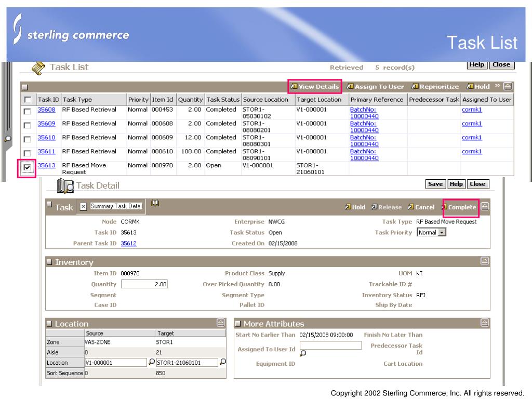Collapse the Location panel
The width and height of the screenshot is (532, 399).
[221, 323]
